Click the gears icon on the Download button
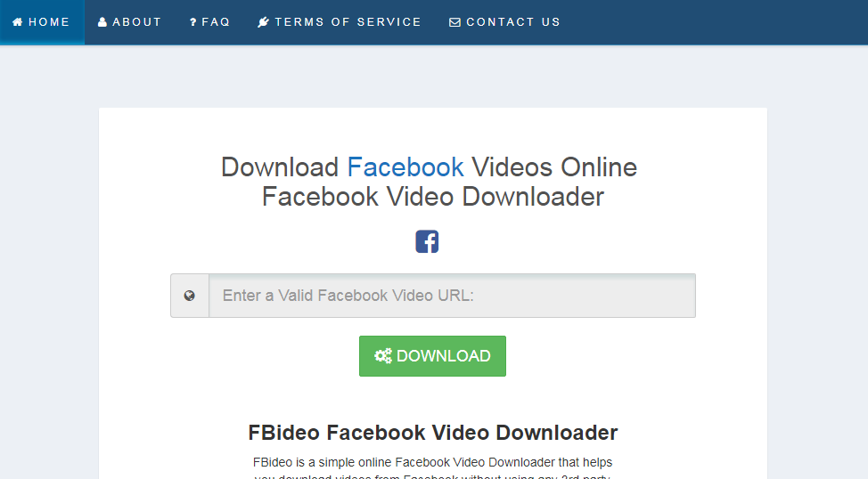868x479 pixels. (x=383, y=355)
